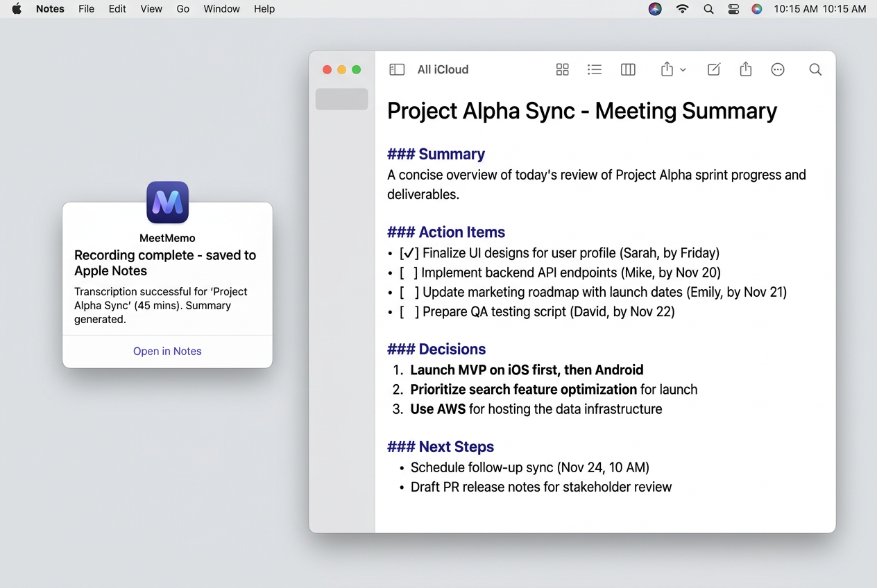Tick the Prepare QA testing script box

tap(409, 311)
